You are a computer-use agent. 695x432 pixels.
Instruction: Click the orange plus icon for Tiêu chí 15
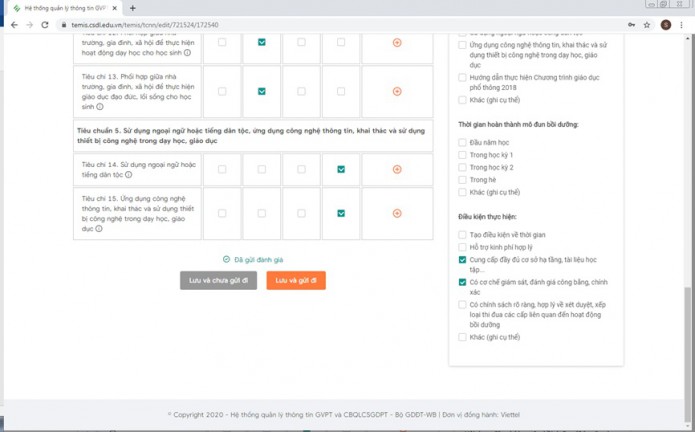[x=397, y=213]
